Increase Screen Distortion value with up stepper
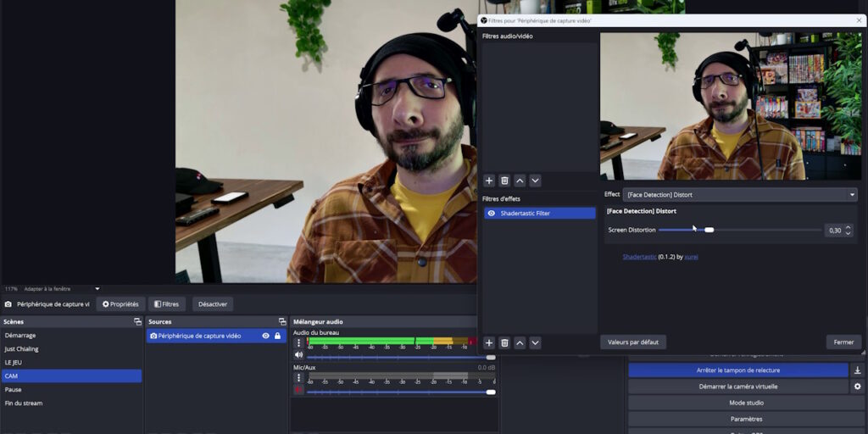The width and height of the screenshot is (868, 434). tap(848, 227)
